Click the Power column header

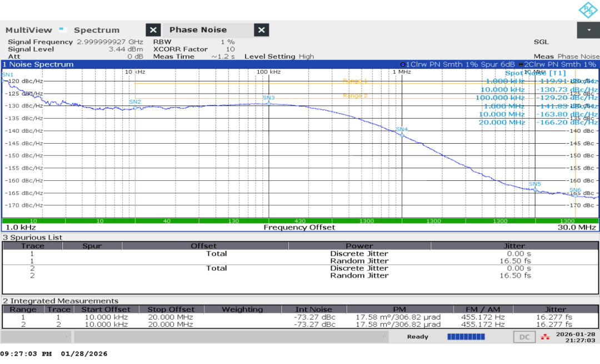tap(359, 246)
